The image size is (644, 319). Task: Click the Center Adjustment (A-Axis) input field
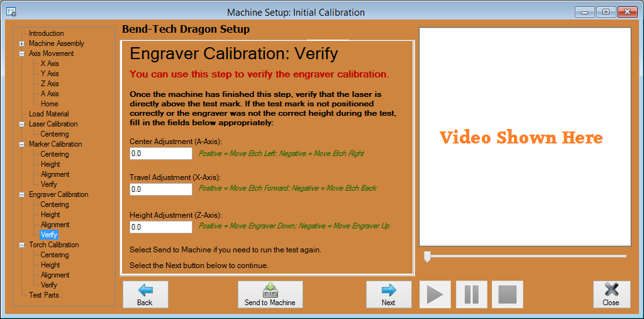(x=161, y=154)
